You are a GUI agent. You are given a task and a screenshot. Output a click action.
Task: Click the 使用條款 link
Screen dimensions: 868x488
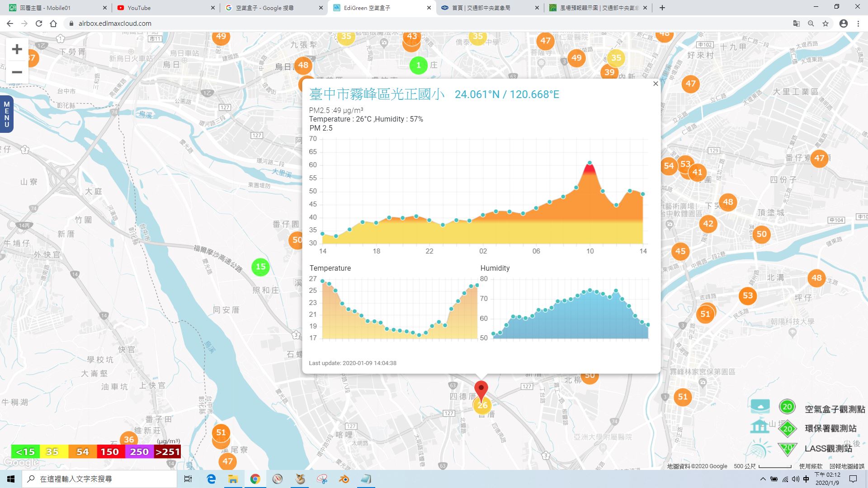click(x=811, y=466)
